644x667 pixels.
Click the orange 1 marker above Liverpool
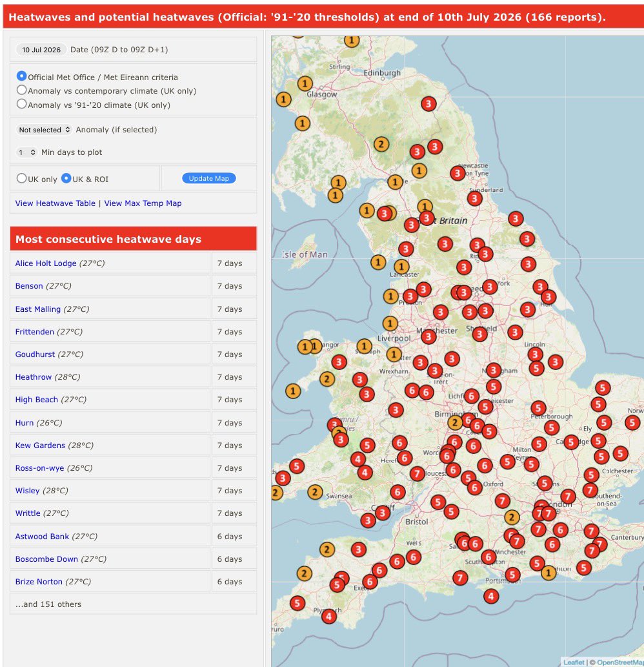pyautogui.click(x=390, y=323)
